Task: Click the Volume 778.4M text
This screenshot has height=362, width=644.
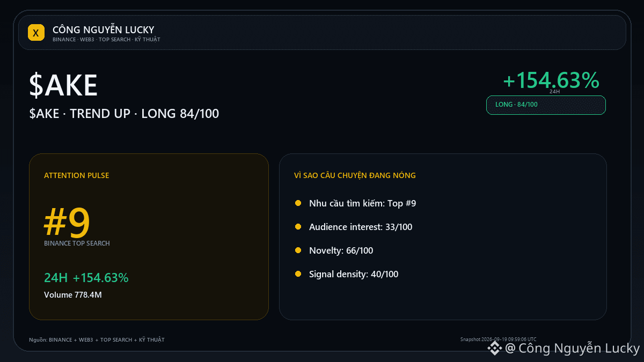Action: tap(73, 295)
